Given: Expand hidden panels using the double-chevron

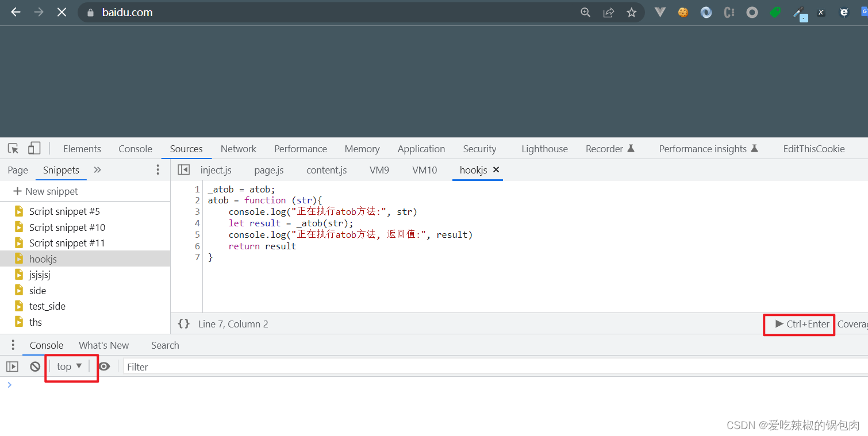Looking at the screenshot, I should [97, 169].
